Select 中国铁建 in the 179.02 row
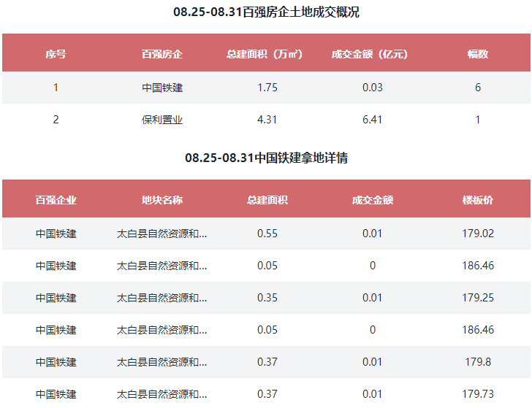Screen dimensions: 532x408 coord(56,234)
